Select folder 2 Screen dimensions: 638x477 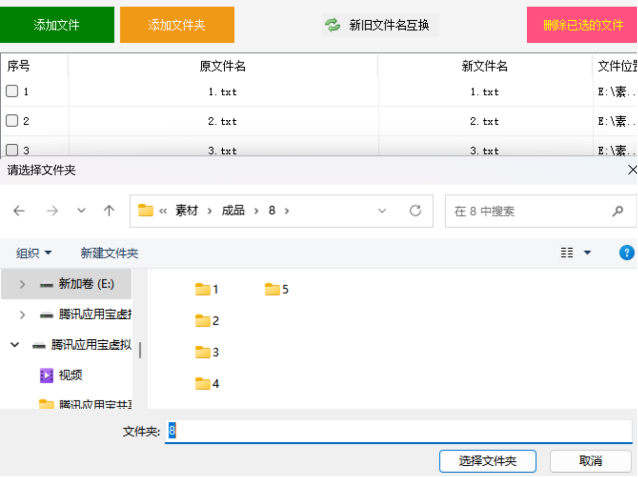tap(207, 321)
